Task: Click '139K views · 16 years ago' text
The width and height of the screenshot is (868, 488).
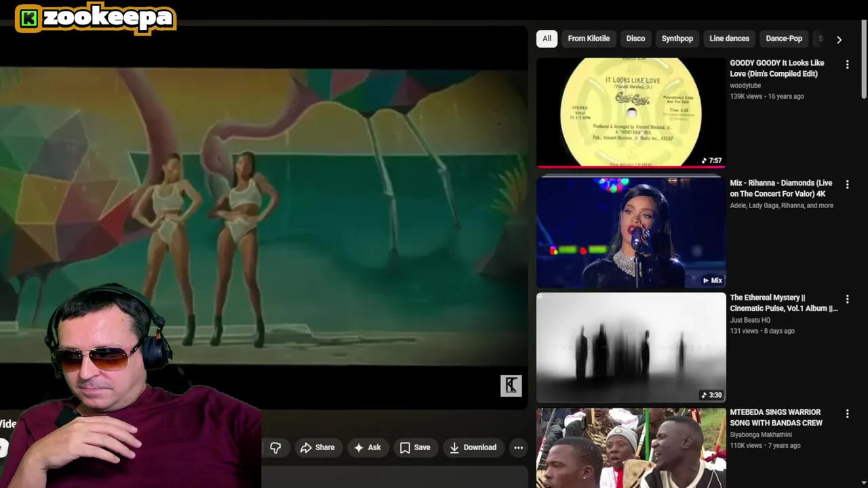Action: (767, 96)
